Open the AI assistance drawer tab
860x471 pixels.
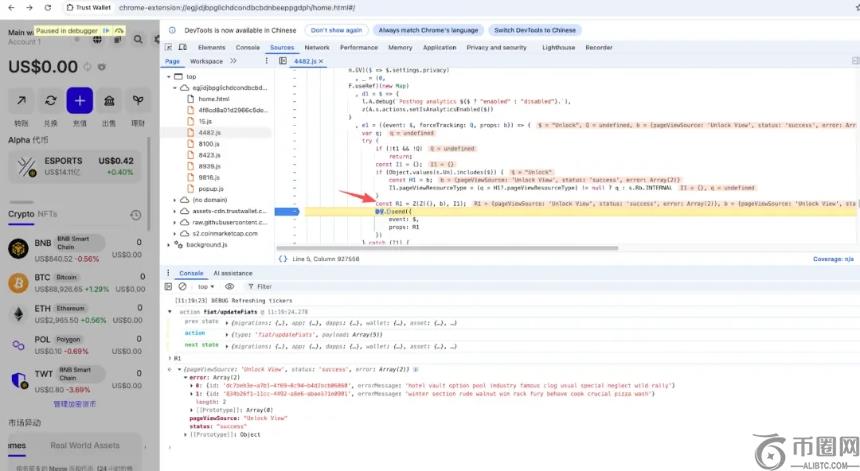[x=235, y=273]
